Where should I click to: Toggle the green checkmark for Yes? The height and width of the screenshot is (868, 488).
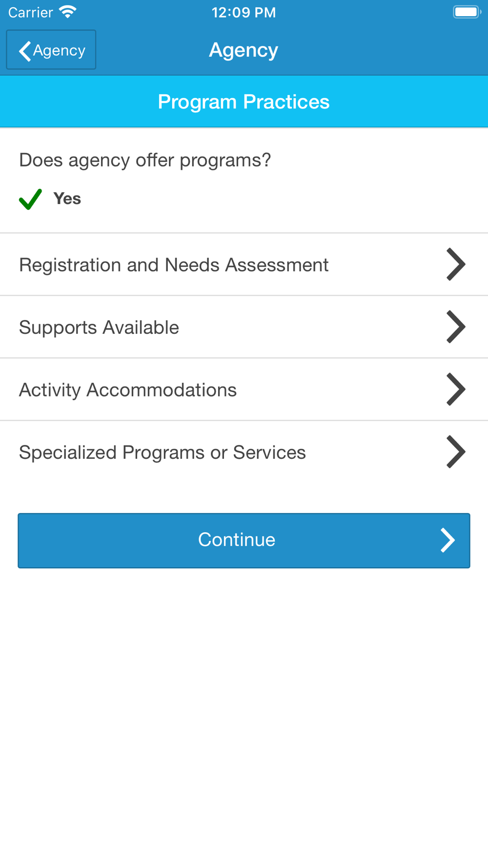[30, 199]
